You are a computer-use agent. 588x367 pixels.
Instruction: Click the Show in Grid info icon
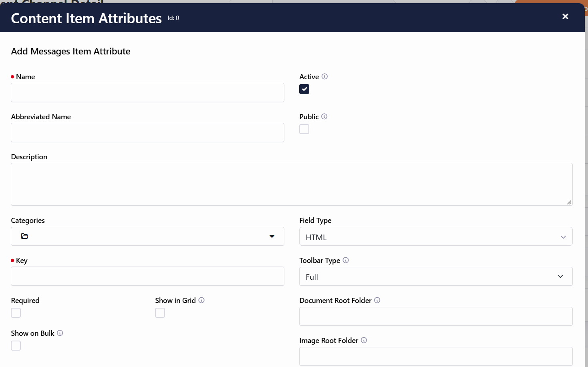click(201, 300)
